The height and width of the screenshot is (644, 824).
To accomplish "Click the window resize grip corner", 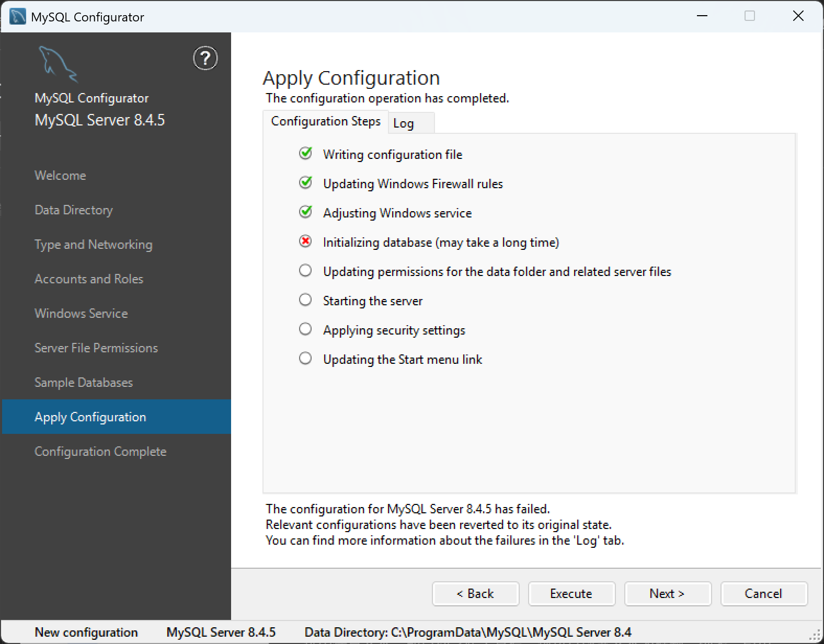I will tap(815, 635).
